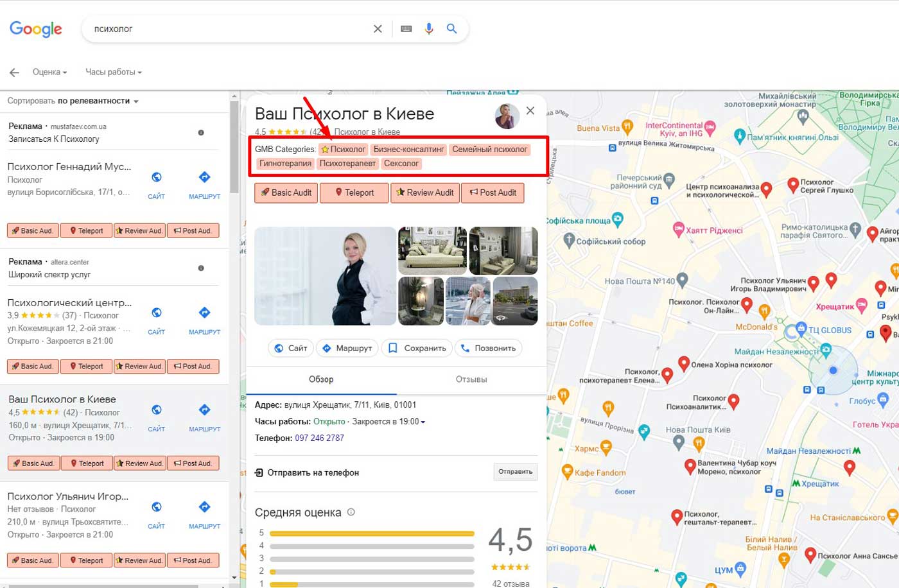Screen dimensions: 899x588
Task: Click Отправить на телефон link
Action: coord(307,472)
